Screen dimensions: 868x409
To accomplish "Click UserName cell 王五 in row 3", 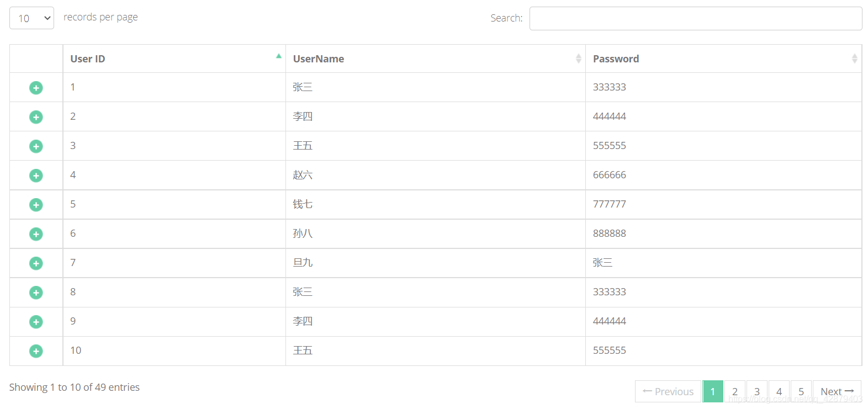I will [435, 146].
